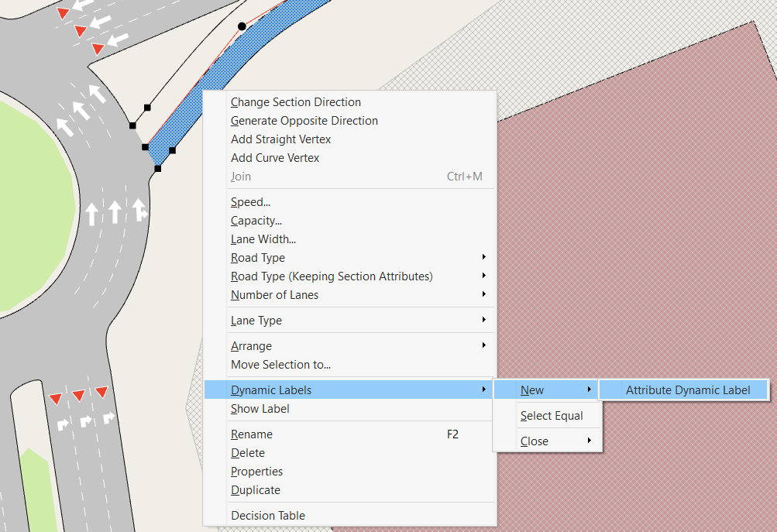Open the Decision Table entry

pos(267,516)
